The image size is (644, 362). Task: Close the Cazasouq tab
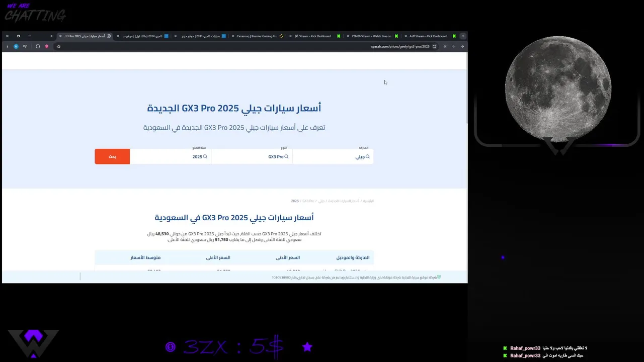tap(233, 36)
